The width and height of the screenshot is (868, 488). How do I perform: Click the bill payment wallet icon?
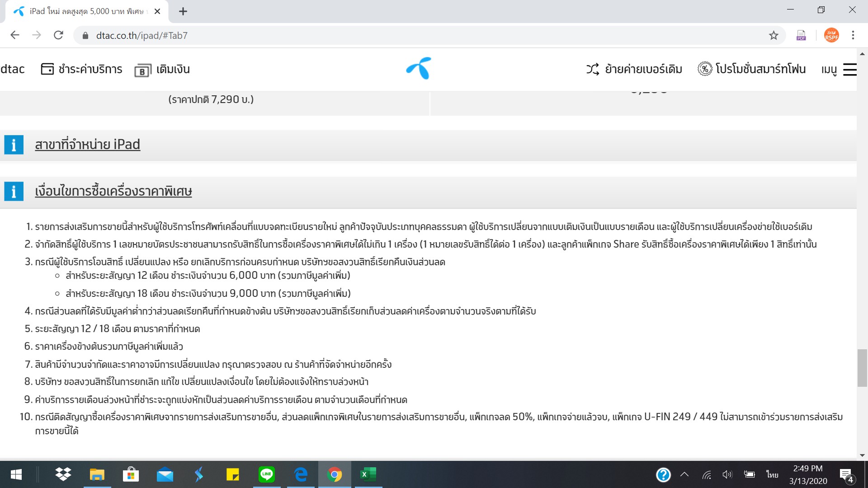pyautogui.click(x=47, y=69)
